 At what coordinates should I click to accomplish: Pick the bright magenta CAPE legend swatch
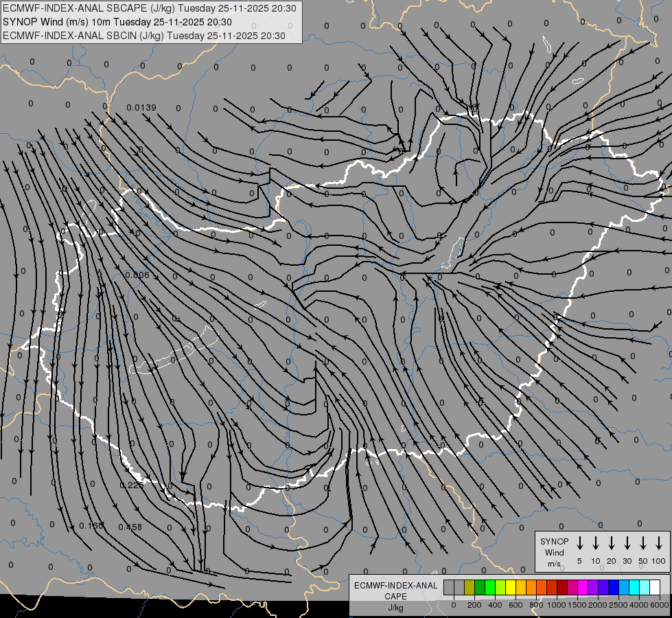click(583, 587)
